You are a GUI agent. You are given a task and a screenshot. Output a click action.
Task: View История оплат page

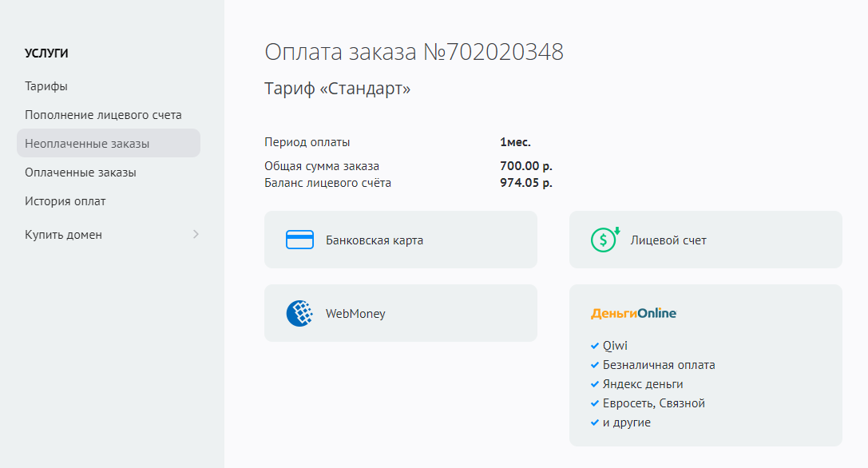65,201
